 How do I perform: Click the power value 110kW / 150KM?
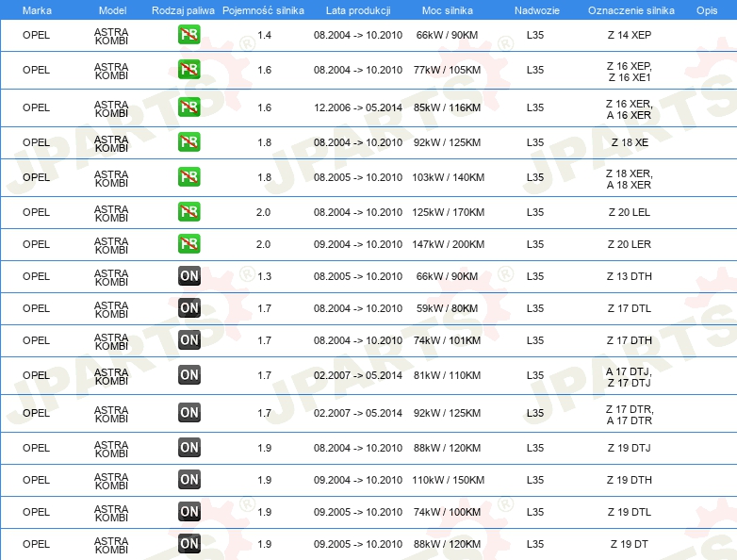click(448, 480)
